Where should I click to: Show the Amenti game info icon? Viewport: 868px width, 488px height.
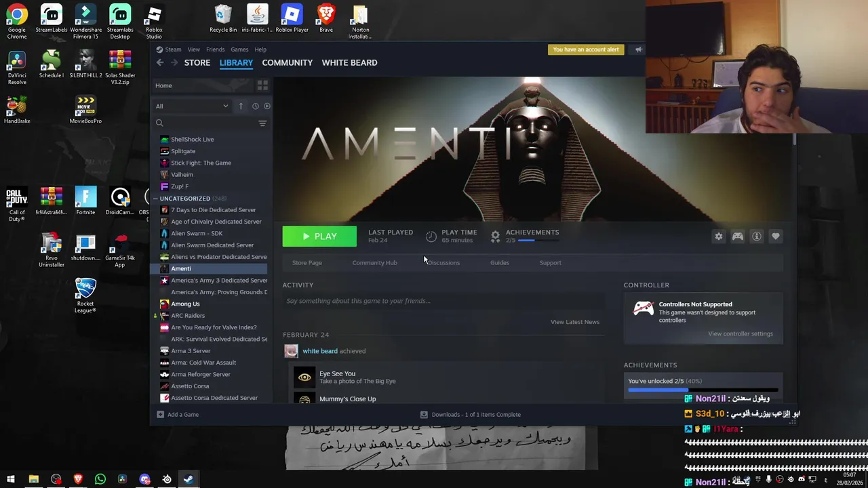[757, 236]
